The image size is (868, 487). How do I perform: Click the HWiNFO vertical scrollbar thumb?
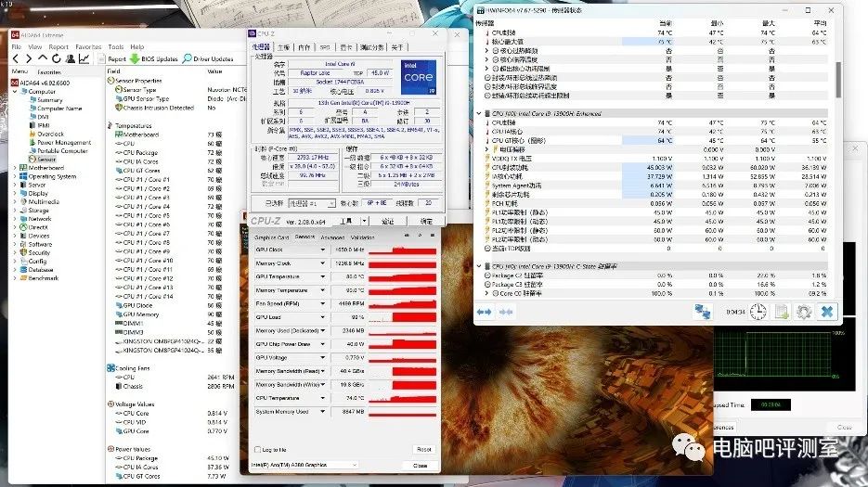tap(838, 79)
